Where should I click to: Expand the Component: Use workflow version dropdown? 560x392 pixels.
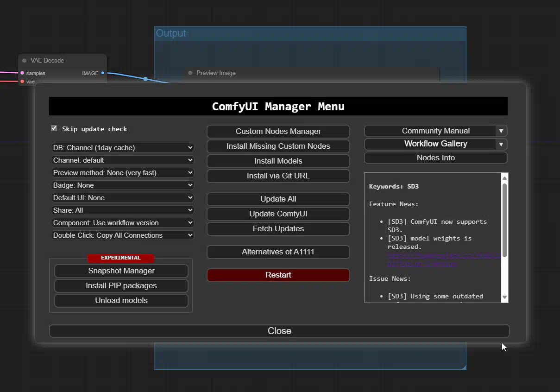click(123, 223)
